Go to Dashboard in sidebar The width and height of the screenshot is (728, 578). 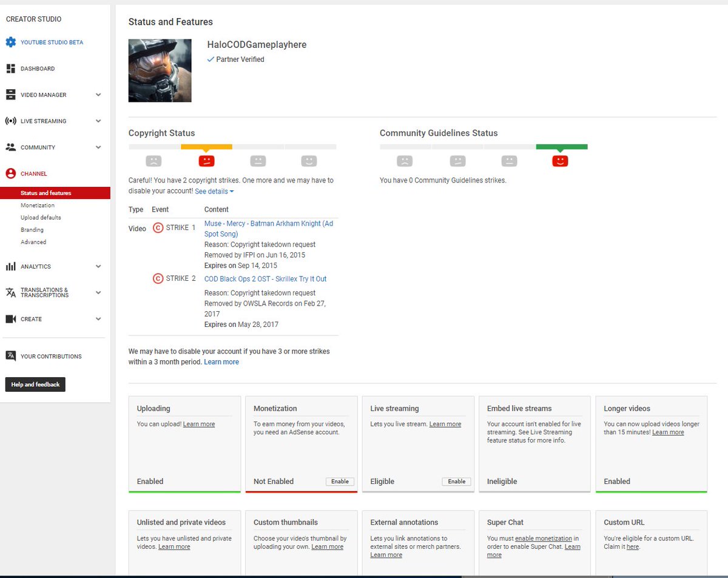click(x=38, y=69)
